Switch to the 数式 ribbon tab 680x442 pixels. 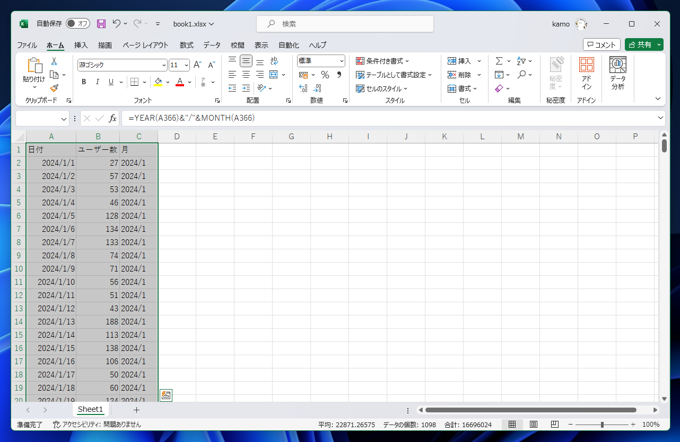click(x=186, y=45)
